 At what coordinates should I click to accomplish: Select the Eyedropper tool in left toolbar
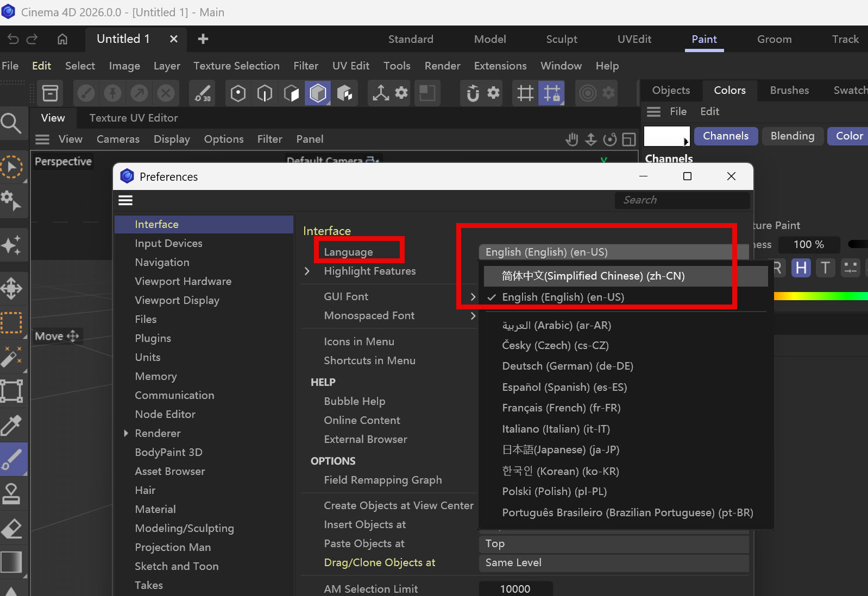(11, 426)
